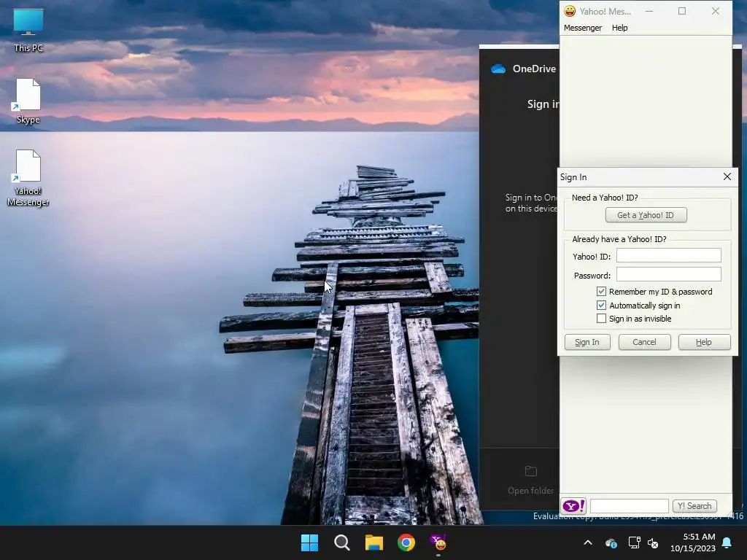Uncheck Automatically sign in
Viewport: 747px width, 560px height.
(x=601, y=306)
